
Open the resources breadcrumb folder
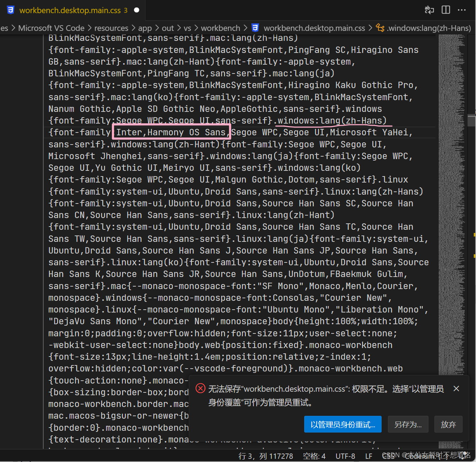[x=111, y=28]
